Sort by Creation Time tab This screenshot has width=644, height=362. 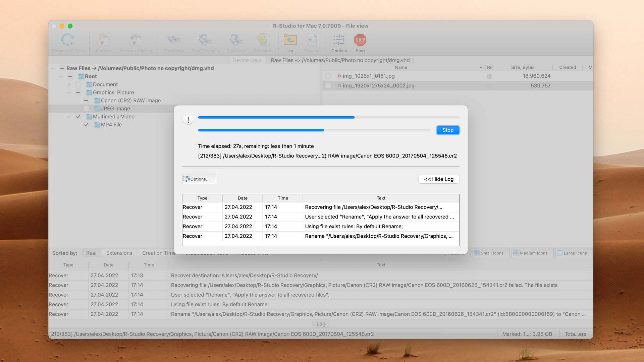tap(159, 253)
